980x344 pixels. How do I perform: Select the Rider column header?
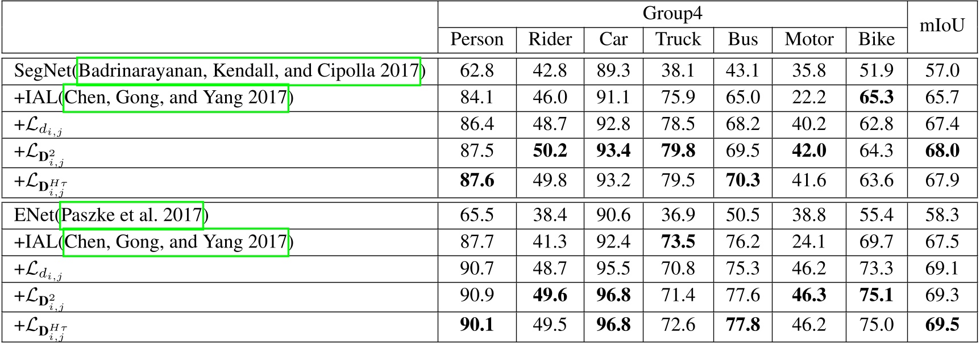pyautogui.click(x=550, y=39)
